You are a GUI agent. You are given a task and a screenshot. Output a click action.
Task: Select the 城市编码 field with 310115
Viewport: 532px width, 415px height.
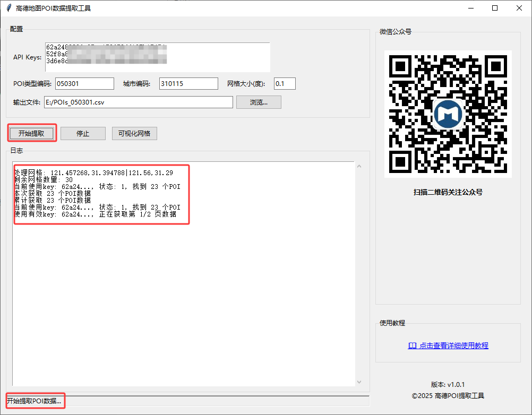tap(188, 84)
